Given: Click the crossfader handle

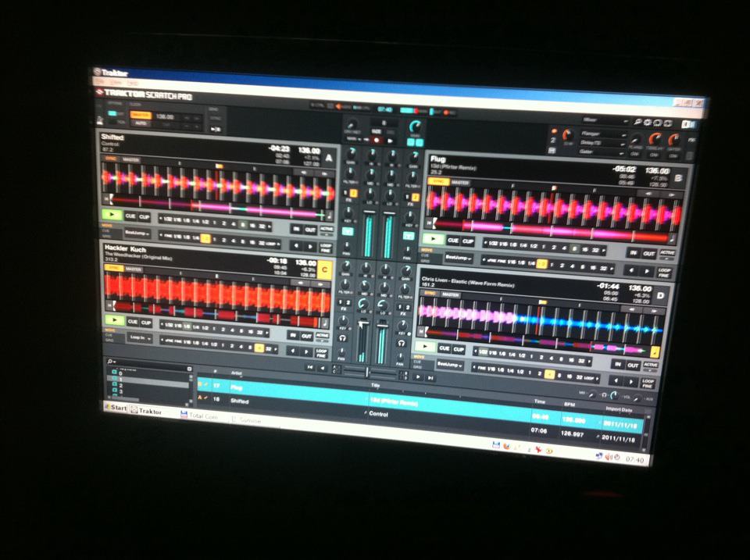Looking at the screenshot, I should tap(366, 372).
